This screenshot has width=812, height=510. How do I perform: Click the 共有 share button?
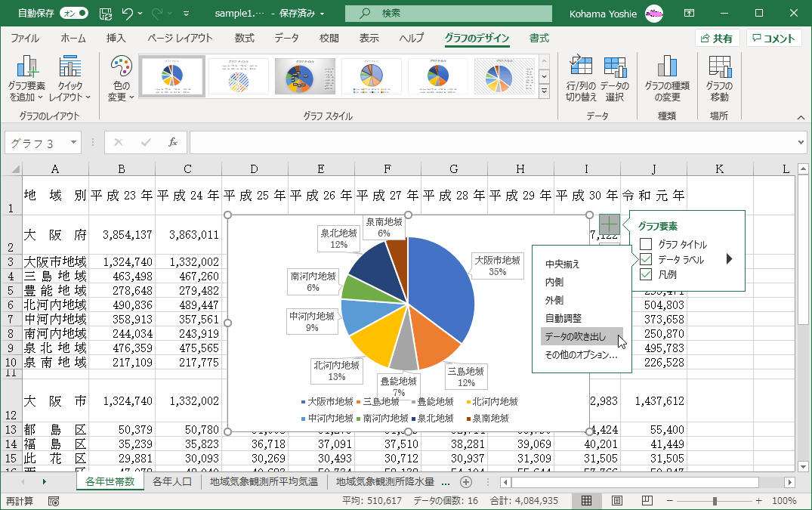(717, 39)
